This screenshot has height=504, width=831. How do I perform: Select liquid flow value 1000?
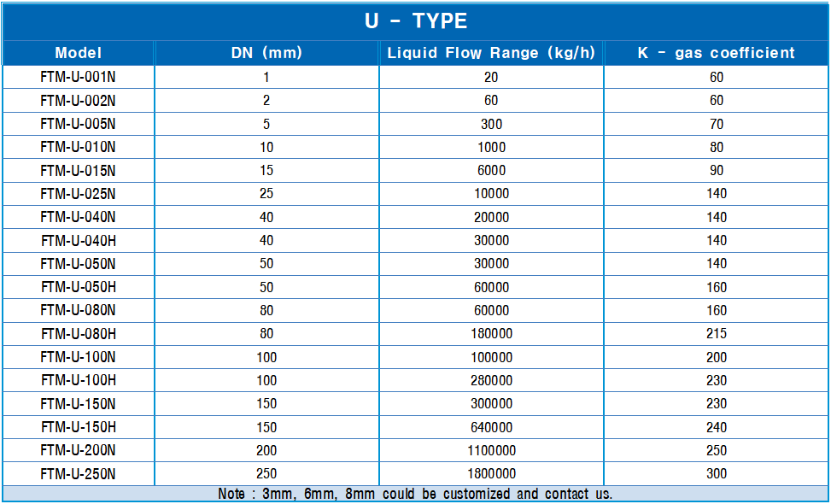491,147
